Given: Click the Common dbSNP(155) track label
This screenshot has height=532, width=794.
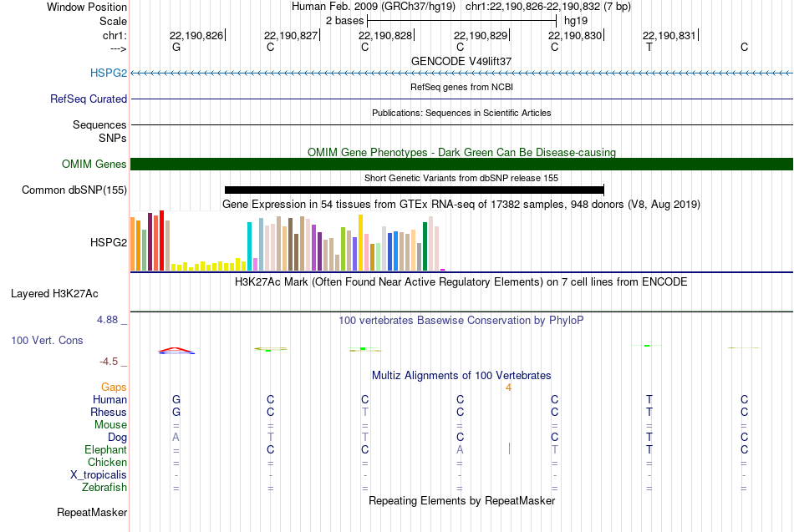Looking at the screenshot, I should (x=74, y=190).
